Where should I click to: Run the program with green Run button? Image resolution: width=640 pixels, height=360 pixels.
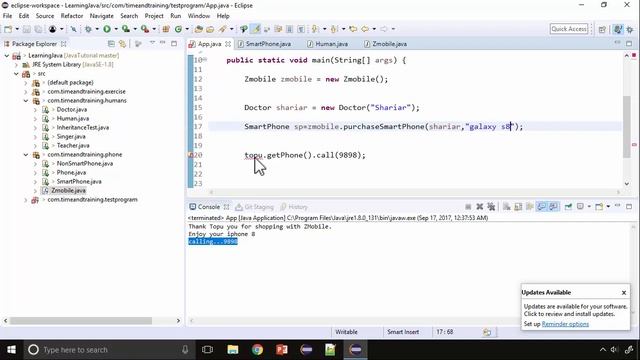[x=107, y=29]
